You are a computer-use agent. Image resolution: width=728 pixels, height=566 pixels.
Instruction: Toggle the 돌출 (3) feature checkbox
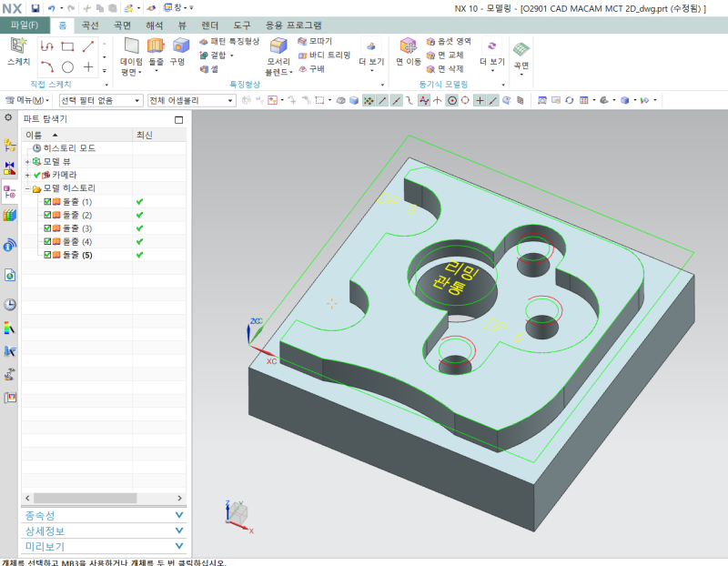point(47,228)
